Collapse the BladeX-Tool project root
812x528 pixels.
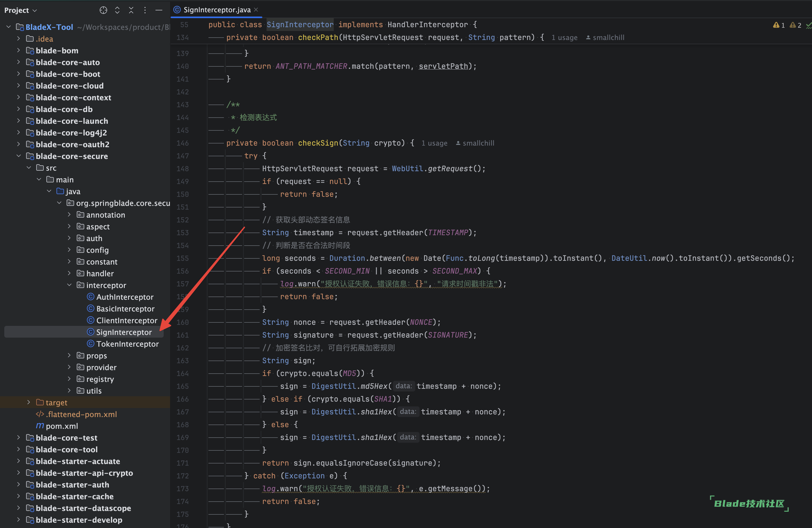[x=9, y=27]
